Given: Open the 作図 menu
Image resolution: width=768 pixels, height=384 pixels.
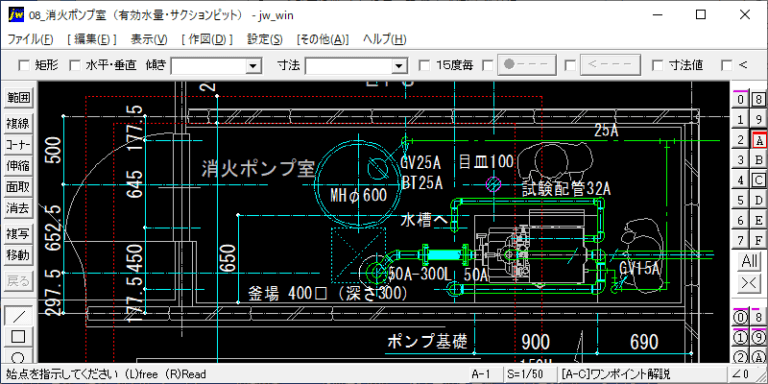Looking at the screenshot, I should [x=206, y=40].
